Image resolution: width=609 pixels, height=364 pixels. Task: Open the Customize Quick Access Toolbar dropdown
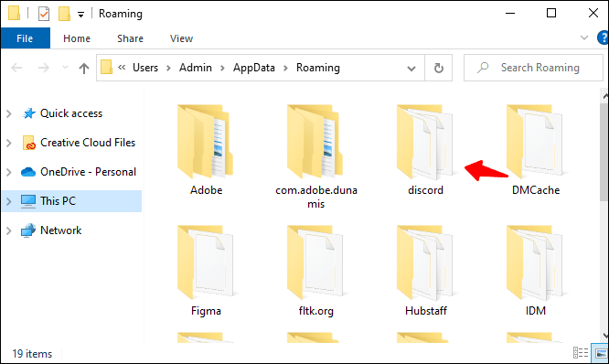80,15
